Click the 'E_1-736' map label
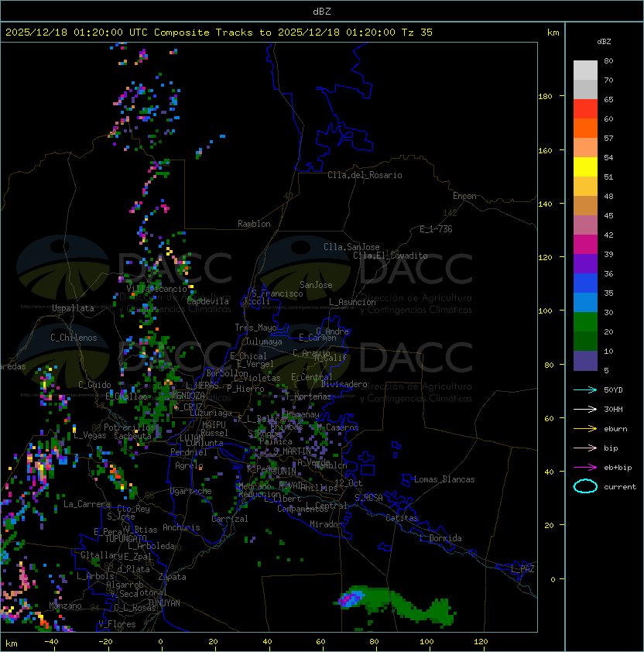 click(x=436, y=229)
